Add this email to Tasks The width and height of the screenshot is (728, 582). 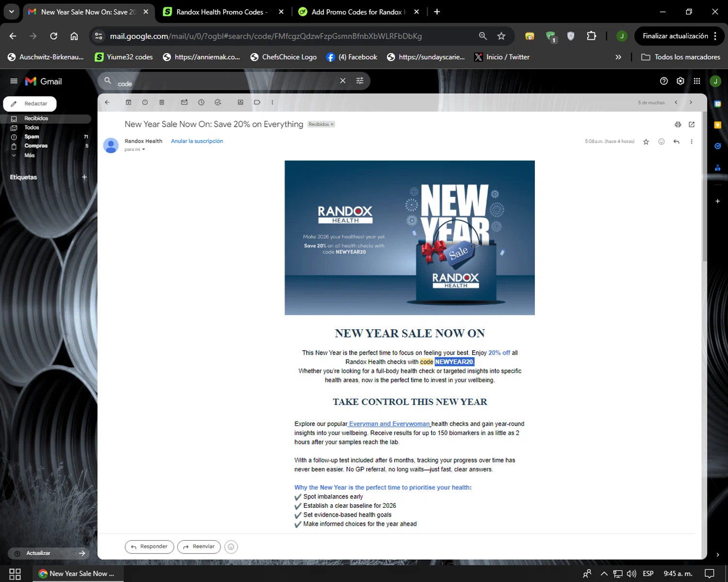point(218,102)
